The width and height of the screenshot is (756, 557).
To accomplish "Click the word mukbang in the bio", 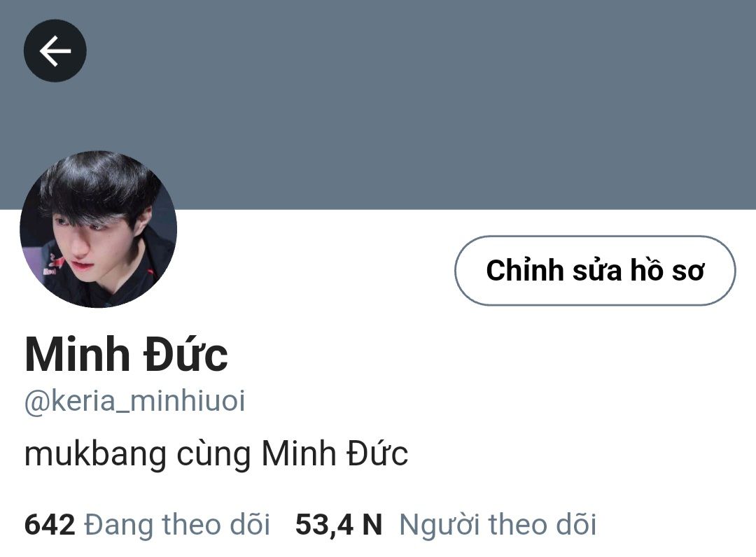I will pyautogui.click(x=95, y=456).
